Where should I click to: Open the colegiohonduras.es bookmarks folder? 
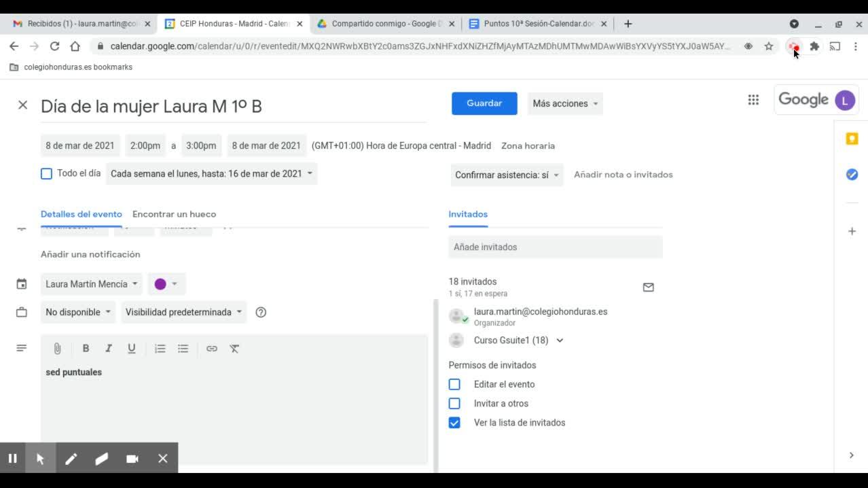coord(71,67)
